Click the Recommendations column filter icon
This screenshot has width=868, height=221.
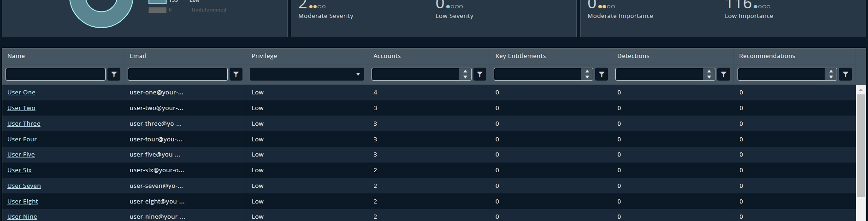(845, 74)
